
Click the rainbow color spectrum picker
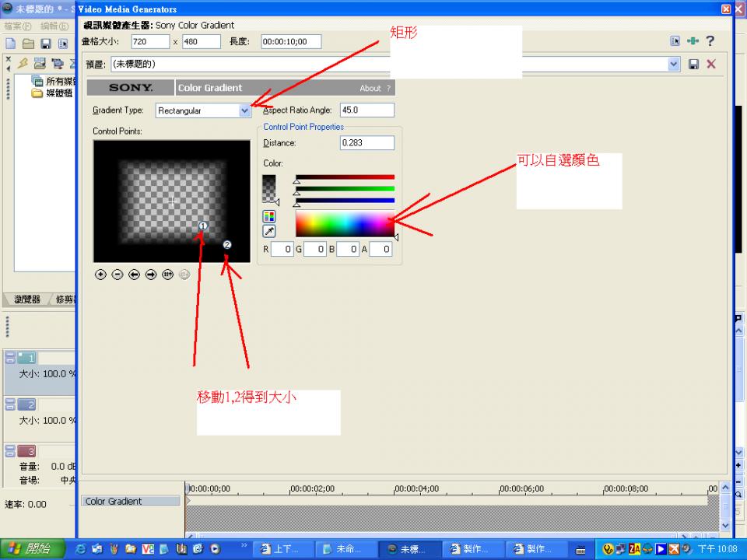tap(345, 223)
